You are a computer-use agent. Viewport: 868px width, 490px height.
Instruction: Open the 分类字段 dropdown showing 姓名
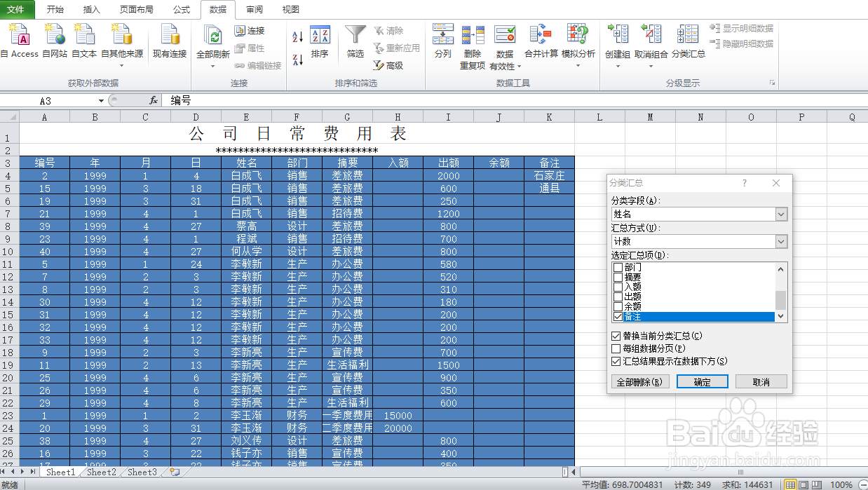coord(782,214)
